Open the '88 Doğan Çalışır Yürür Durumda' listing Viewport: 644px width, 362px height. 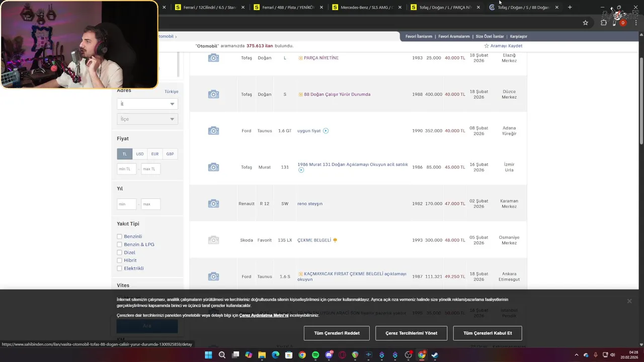(337, 95)
